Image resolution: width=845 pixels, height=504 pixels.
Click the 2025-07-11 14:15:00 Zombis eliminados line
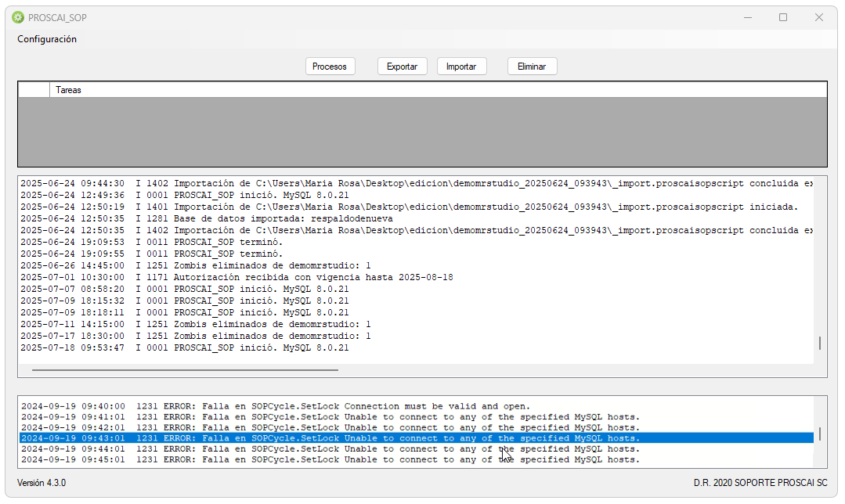(x=196, y=324)
